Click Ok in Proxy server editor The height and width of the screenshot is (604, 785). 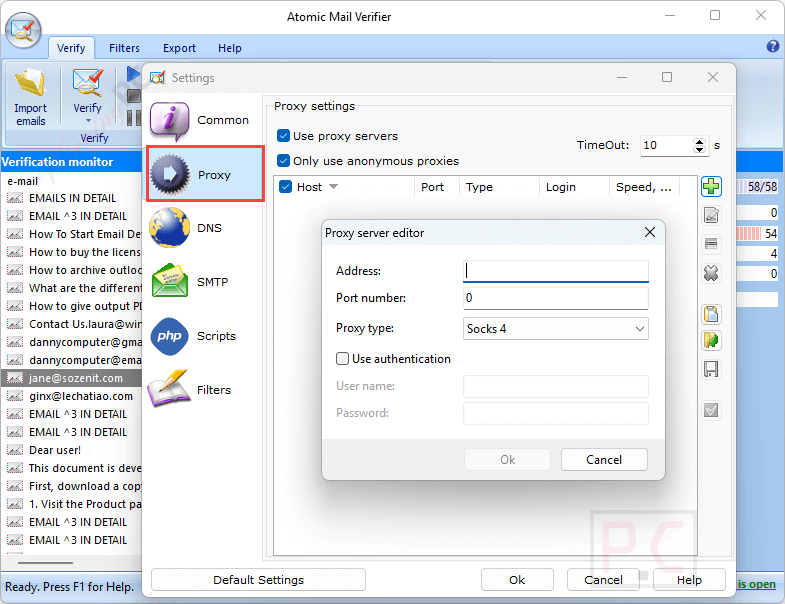click(507, 460)
